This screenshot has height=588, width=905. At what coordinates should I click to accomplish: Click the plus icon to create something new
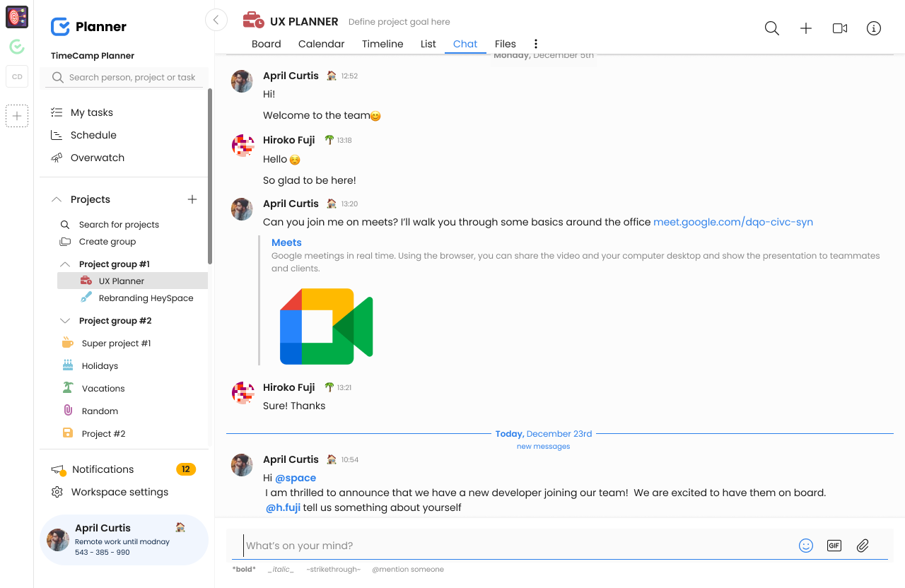tap(805, 28)
